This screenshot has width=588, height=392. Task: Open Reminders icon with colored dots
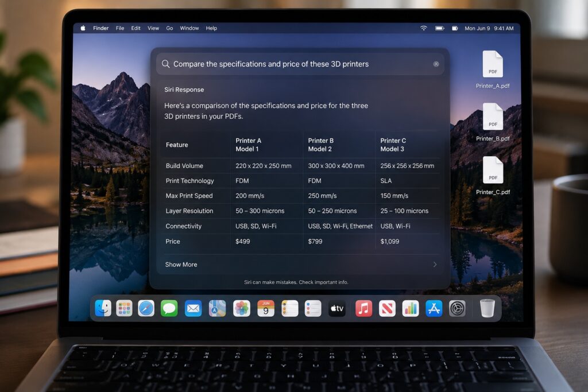point(313,308)
